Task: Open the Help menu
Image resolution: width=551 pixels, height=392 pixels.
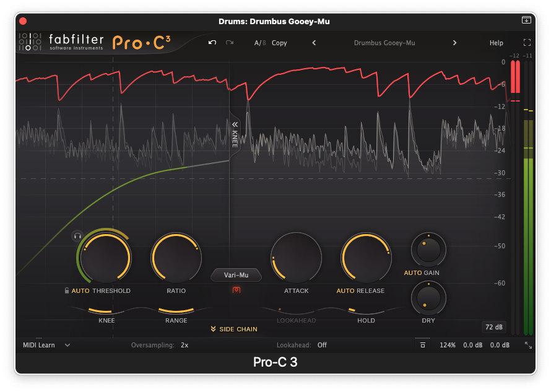Action: tap(497, 43)
